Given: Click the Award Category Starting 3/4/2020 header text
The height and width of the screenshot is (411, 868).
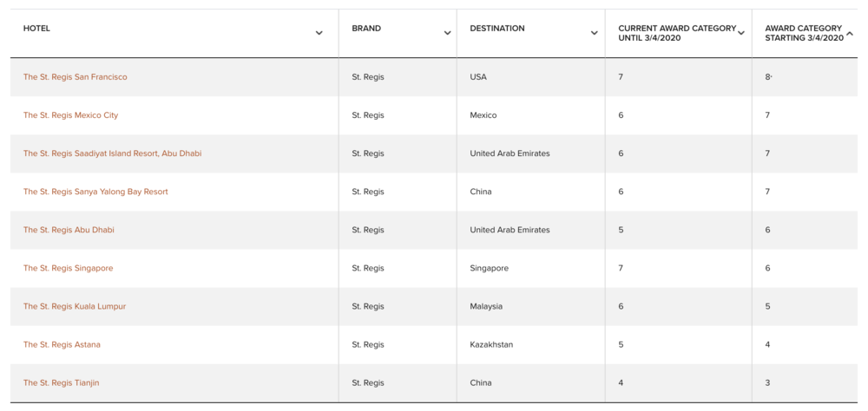Looking at the screenshot, I should (804, 33).
